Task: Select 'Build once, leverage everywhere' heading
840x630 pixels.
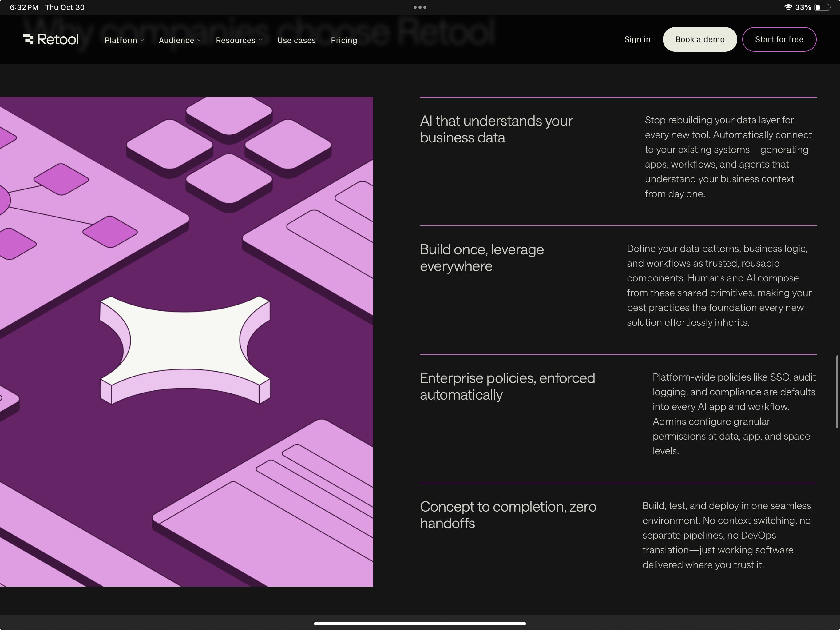Action: [481, 257]
